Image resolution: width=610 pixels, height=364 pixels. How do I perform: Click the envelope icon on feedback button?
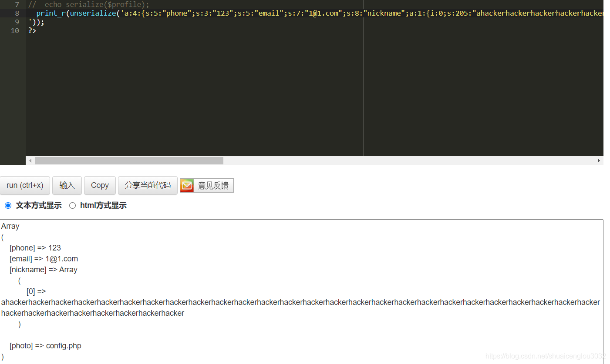(x=187, y=186)
